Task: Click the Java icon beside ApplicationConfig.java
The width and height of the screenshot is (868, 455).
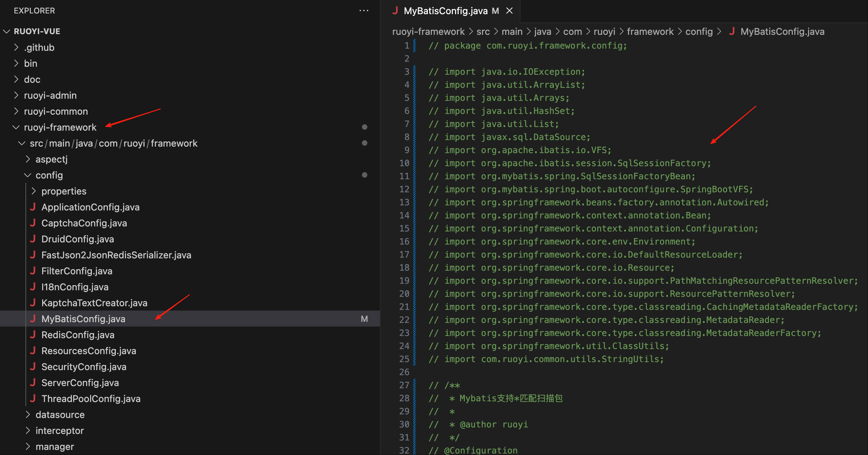Action: click(x=33, y=207)
